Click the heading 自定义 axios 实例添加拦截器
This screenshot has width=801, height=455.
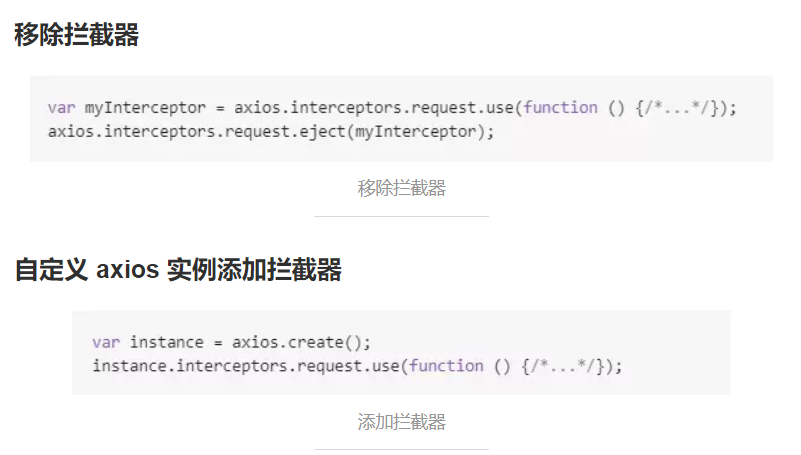pos(178,270)
